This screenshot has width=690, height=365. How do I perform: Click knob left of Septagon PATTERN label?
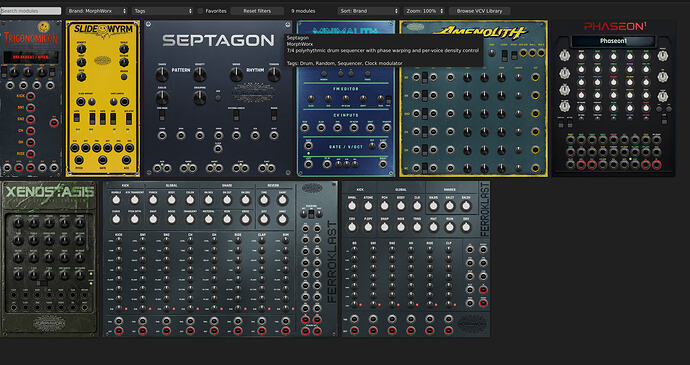click(162, 75)
